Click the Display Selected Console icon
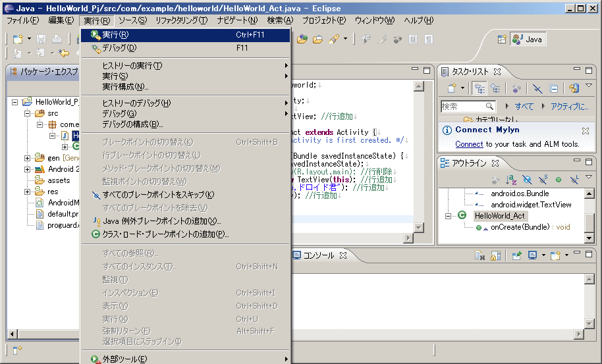This screenshot has width=602, height=364. tap(532, 255)
